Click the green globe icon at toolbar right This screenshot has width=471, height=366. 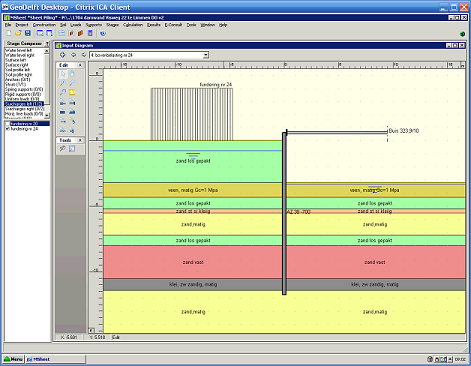[462, 34]
